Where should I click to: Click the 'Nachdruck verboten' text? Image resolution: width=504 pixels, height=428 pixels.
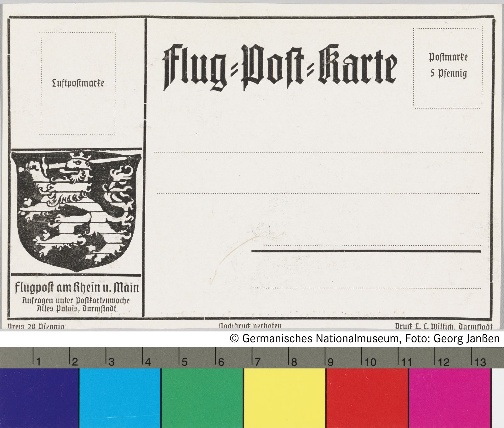pos(250,326)
